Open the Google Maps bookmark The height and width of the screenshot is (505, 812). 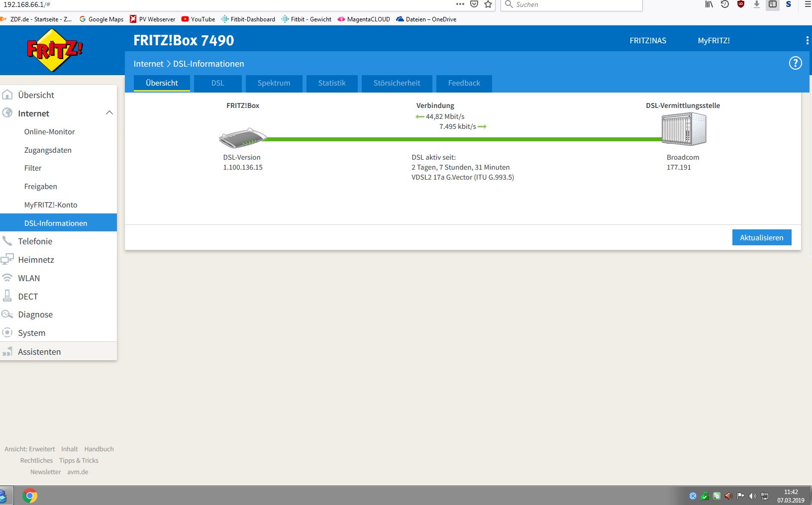pyautogui.click(x=101, y=19)
